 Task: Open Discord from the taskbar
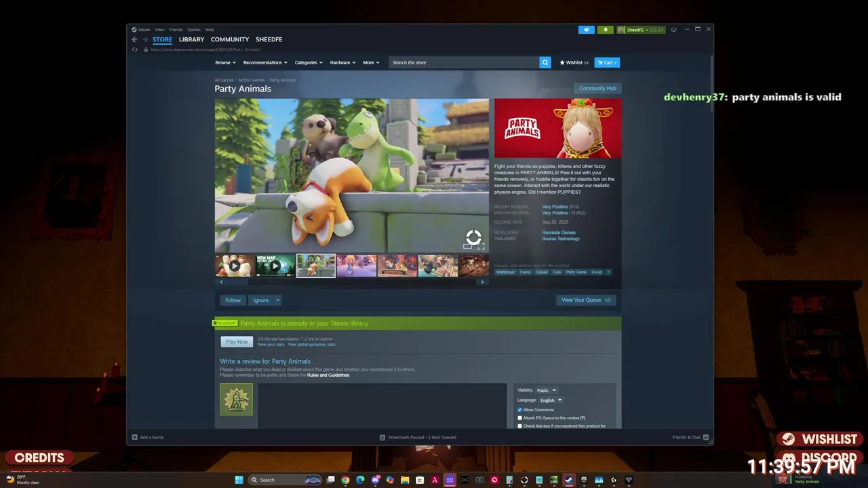375,480
